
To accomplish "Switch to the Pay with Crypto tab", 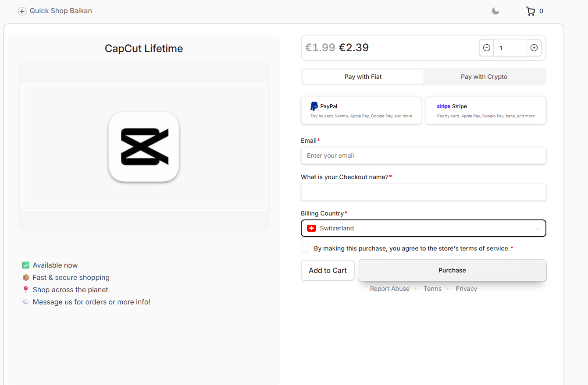I will pyautogui.click(x=484, y=77).
